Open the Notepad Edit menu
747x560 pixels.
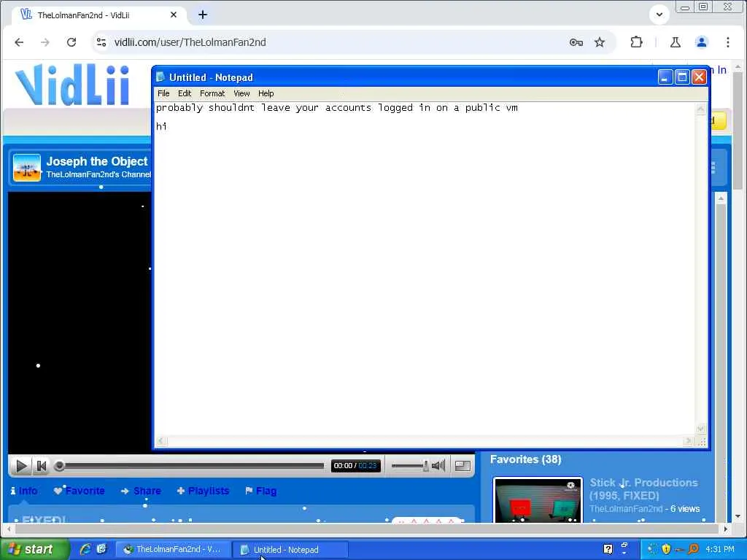[185, 93]
